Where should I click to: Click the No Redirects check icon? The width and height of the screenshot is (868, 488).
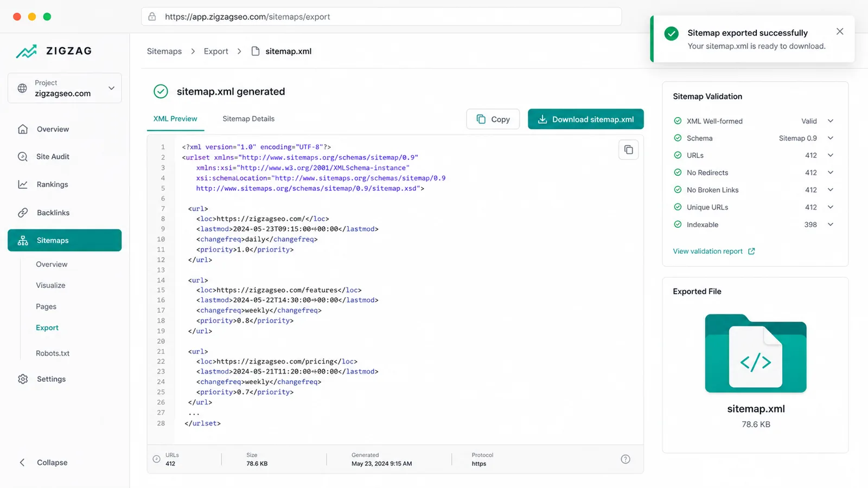point(678,172)
